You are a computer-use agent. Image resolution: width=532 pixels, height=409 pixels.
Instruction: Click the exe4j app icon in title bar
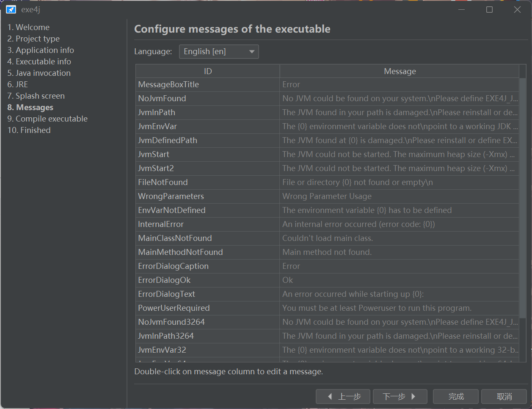[11, 10]
